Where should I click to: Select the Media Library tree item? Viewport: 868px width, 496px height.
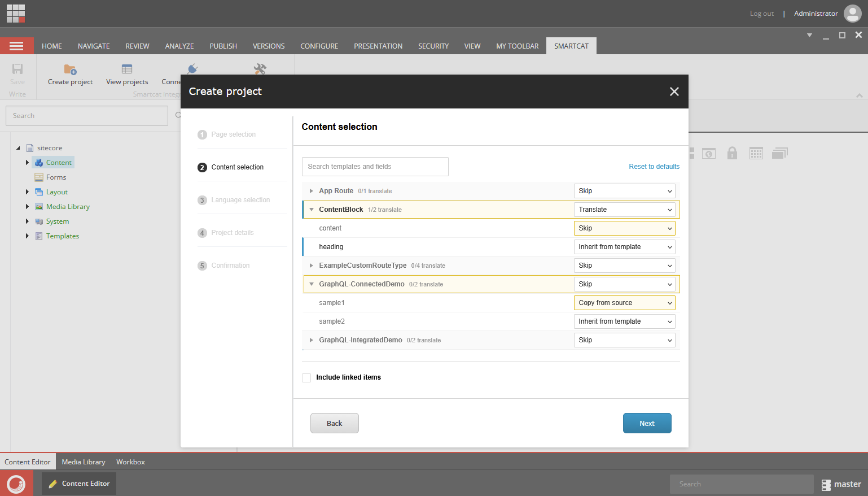68,207
